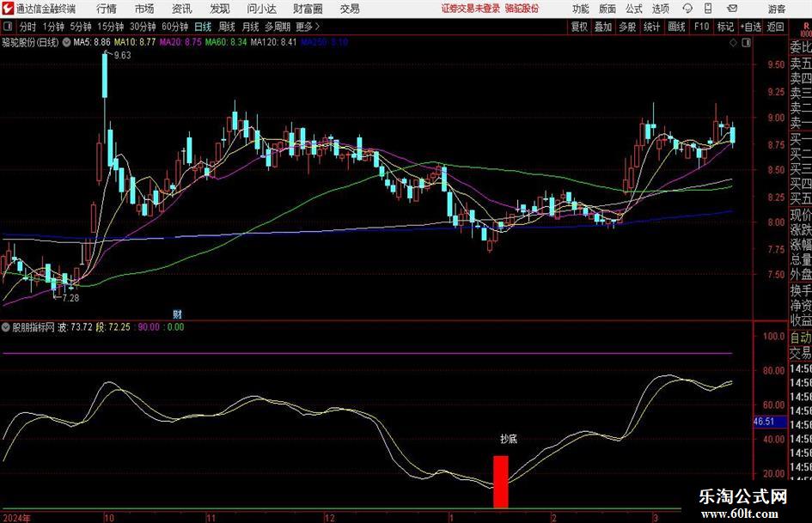Viewport: 812px width, 523px height.
Task: Toggle right info panel icon beside diamond
Action: pos(746,43)
